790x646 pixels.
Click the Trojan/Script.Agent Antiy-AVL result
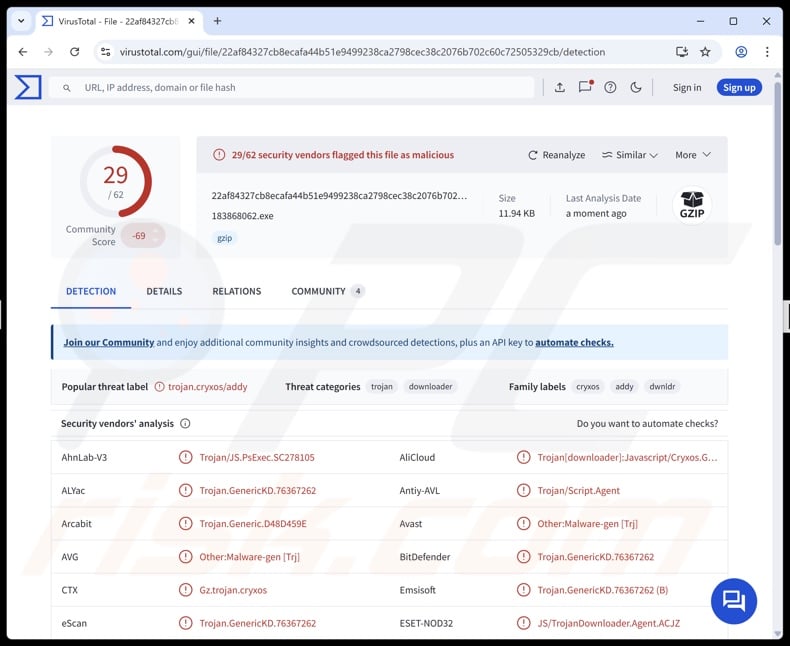click(x=578, y=490)
